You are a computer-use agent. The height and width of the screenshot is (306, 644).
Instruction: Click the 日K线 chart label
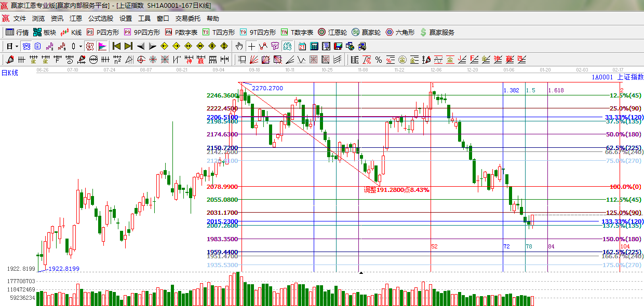pos(10,73)
